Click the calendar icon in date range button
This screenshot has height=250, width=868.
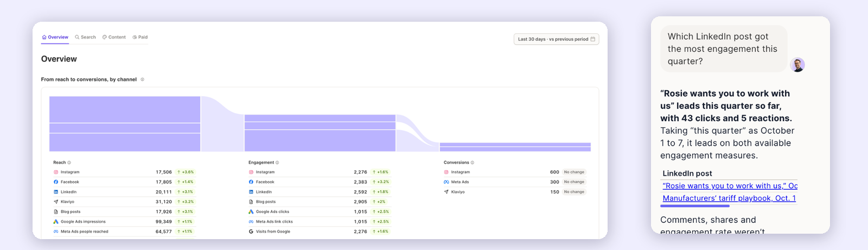pyautogui.click(x=593, y=39)
